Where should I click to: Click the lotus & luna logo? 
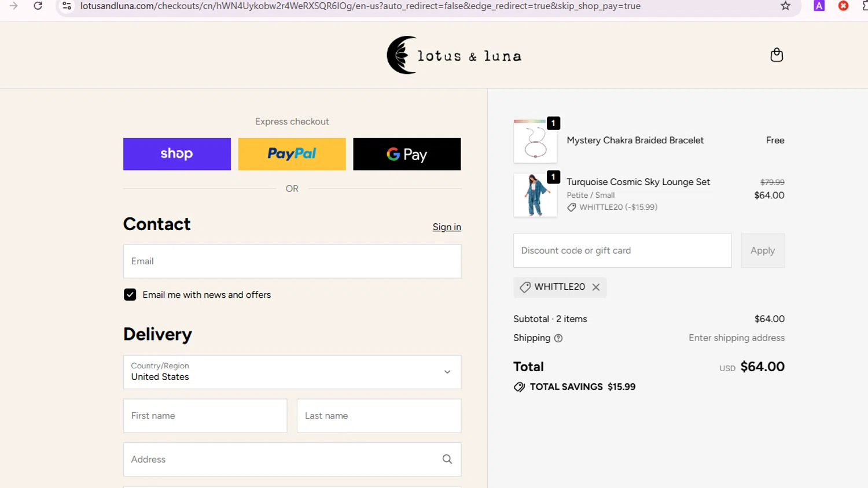coord(454,56)
